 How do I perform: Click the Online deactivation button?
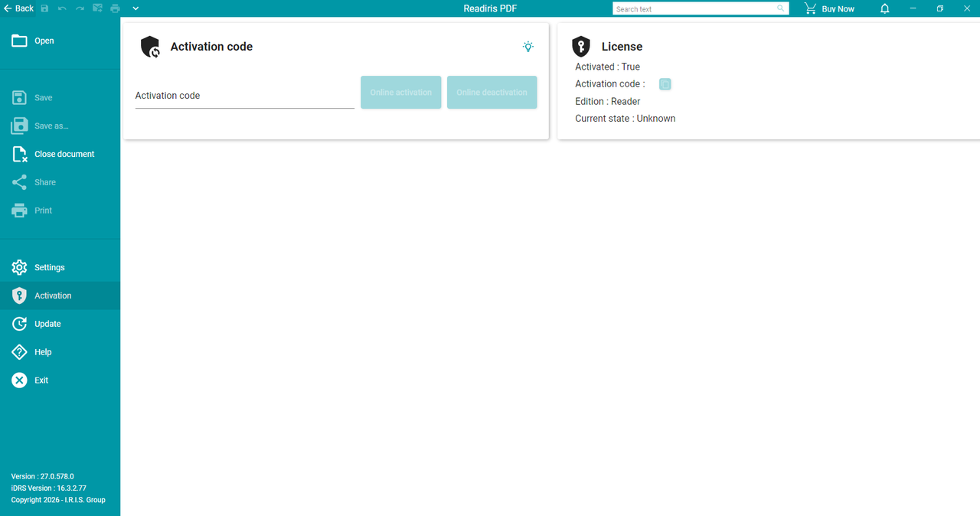492,92
